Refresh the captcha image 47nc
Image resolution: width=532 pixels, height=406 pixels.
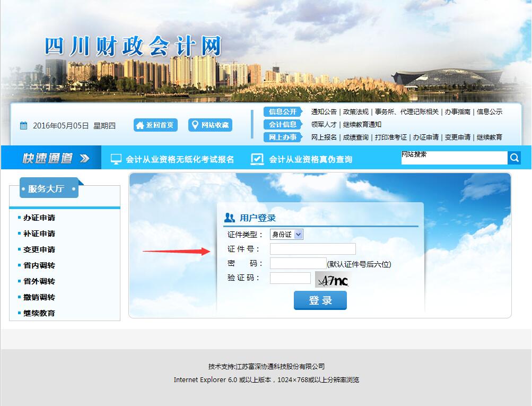point(333,280)
